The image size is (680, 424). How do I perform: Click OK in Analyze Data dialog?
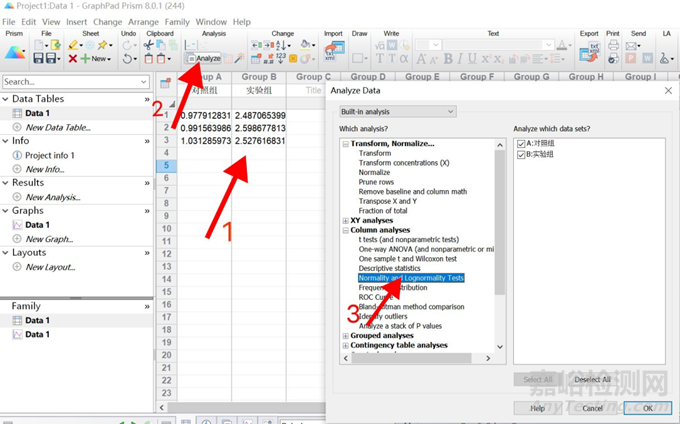[648, 408]
